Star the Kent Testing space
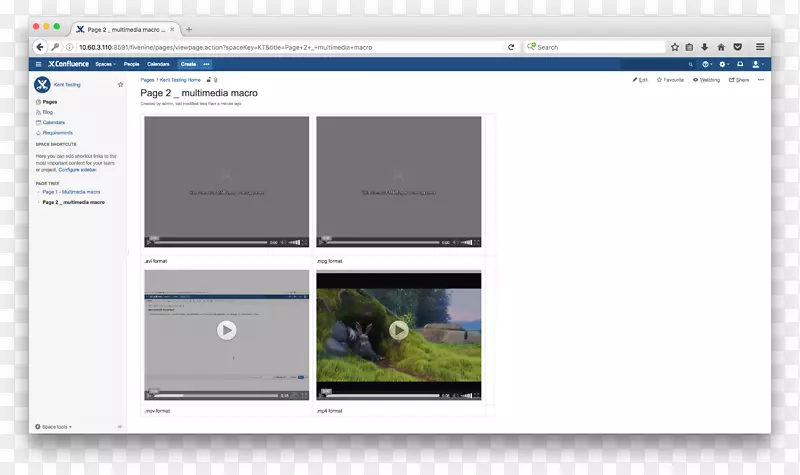Image resolution: width=800 pixels, height=475 pixels. click(x=120, y=85)
